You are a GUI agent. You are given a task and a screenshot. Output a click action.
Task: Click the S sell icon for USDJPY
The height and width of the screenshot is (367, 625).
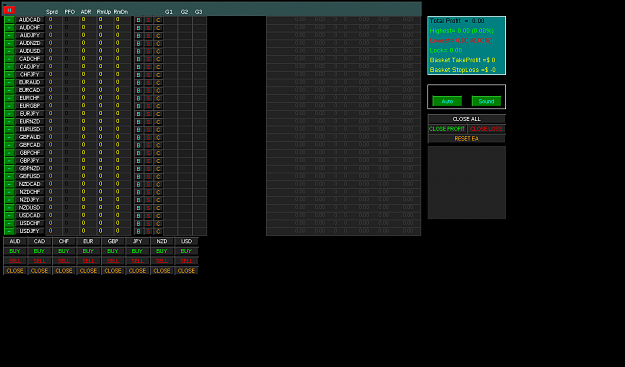tap(148, 232)
